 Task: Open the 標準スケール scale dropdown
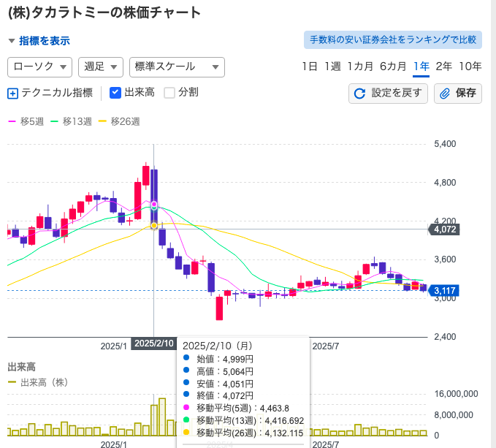click(x=176, y=67)
